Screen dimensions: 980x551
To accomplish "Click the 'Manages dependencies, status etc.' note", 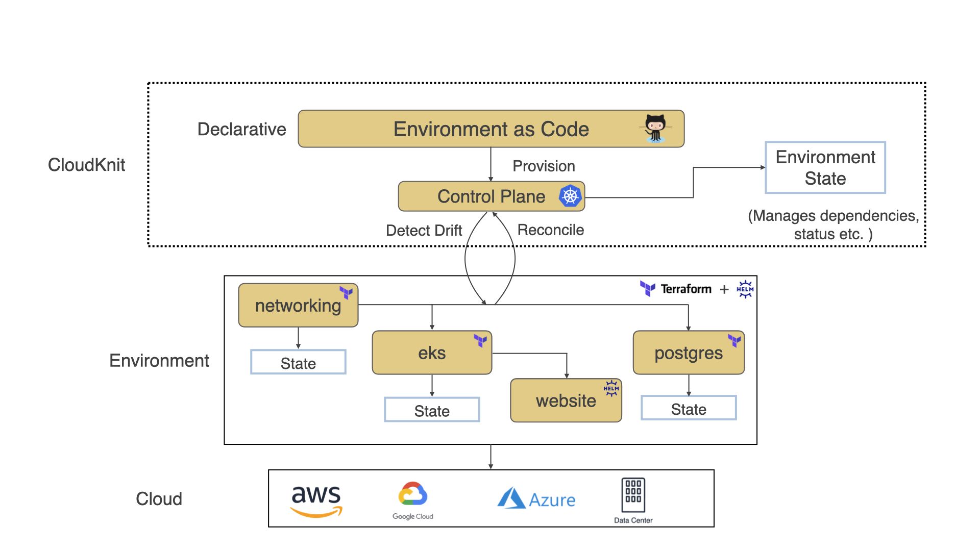I will point(833,225).
